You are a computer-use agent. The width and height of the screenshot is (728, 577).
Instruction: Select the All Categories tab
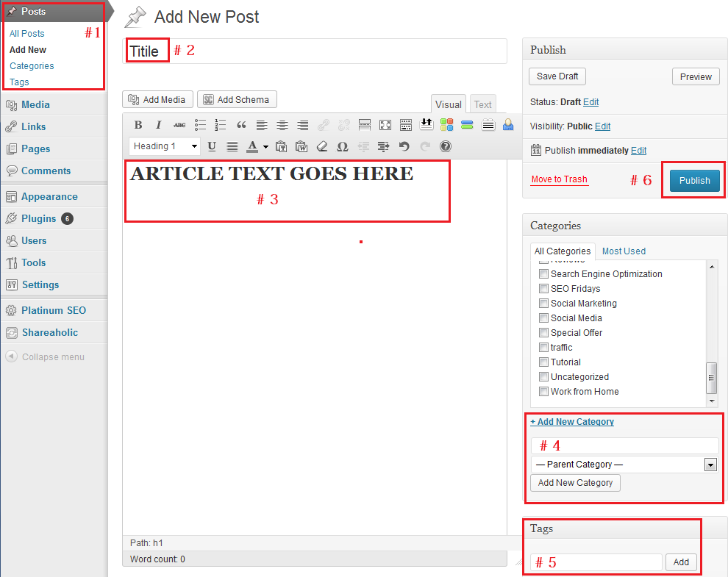pyautogui.click(x=563, y=251)
